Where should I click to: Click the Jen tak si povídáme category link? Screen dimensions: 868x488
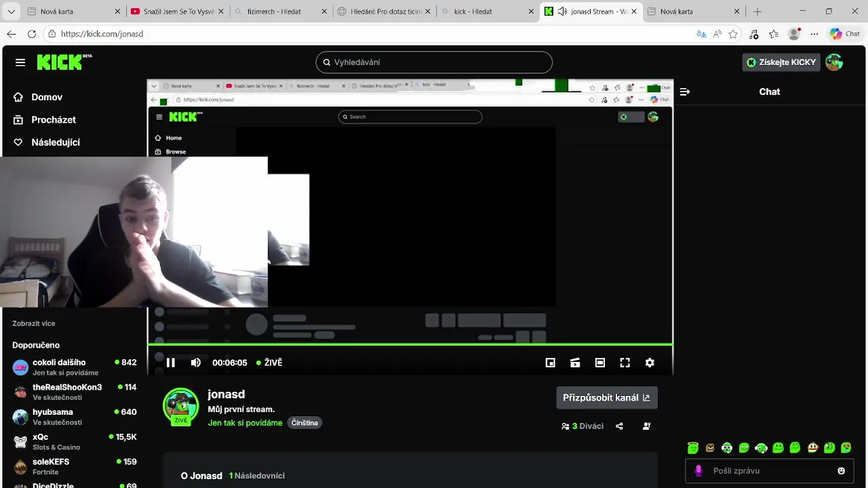tap(245, 423)
